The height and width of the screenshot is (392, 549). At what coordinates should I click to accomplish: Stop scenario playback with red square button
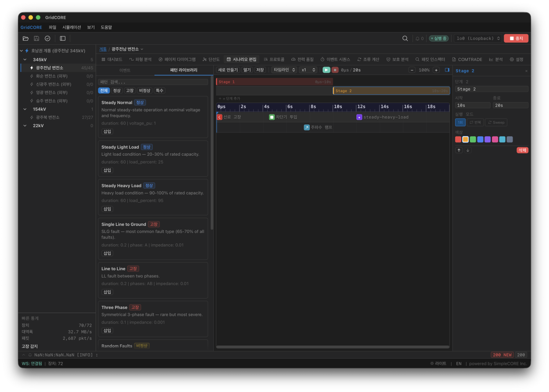click(x=335, y=70)
